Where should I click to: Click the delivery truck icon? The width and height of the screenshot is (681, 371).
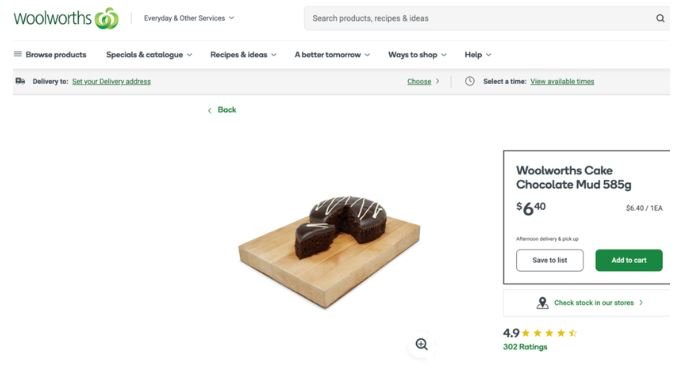(20, 81)
